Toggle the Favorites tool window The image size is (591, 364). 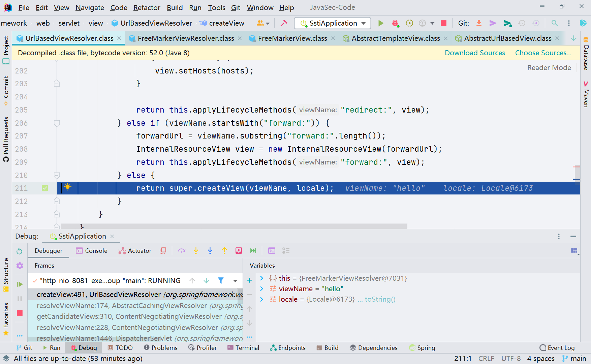pos(6,319)
